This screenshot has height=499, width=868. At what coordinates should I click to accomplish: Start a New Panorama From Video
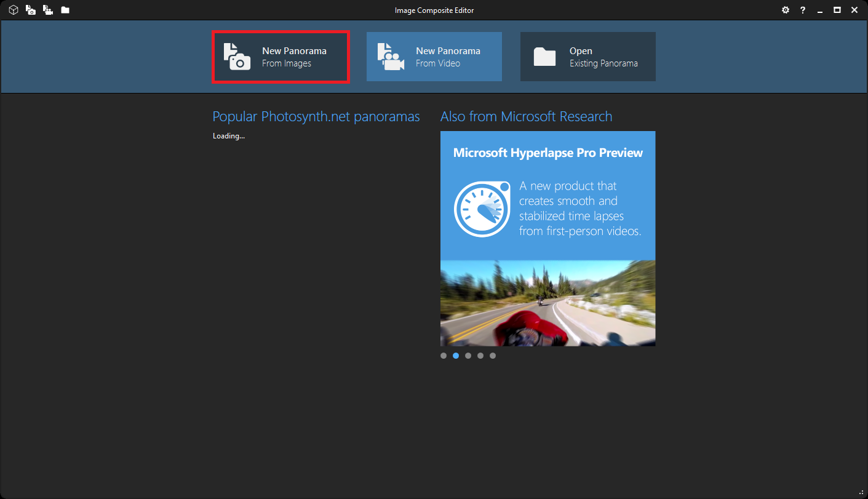434,57
